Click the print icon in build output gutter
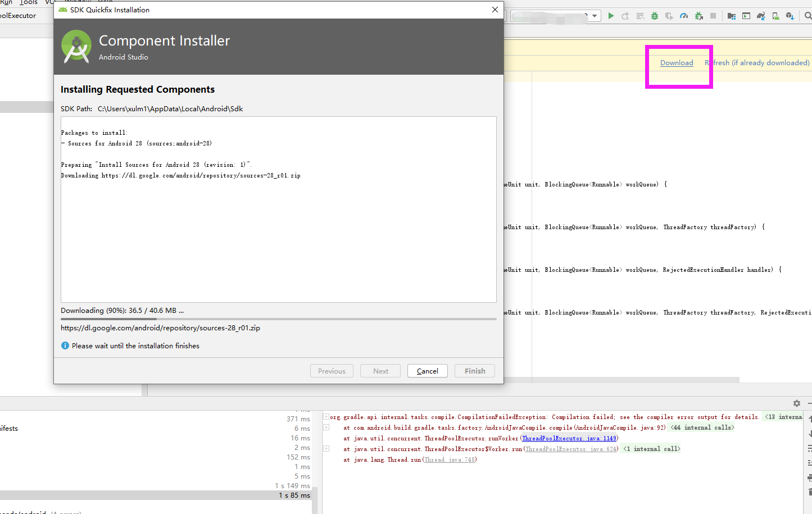 pyautogui.click(x=810, y=477)
